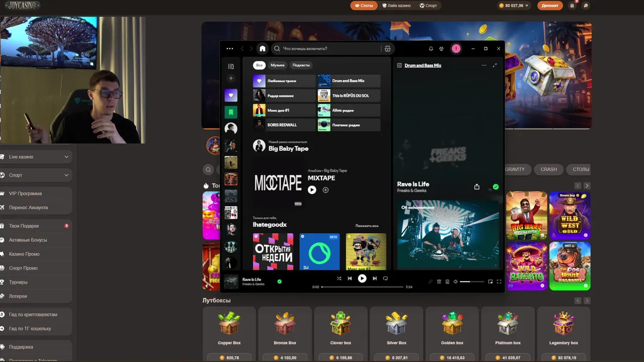
Task: Seek within the track progress bar
Action: [362, 287]
